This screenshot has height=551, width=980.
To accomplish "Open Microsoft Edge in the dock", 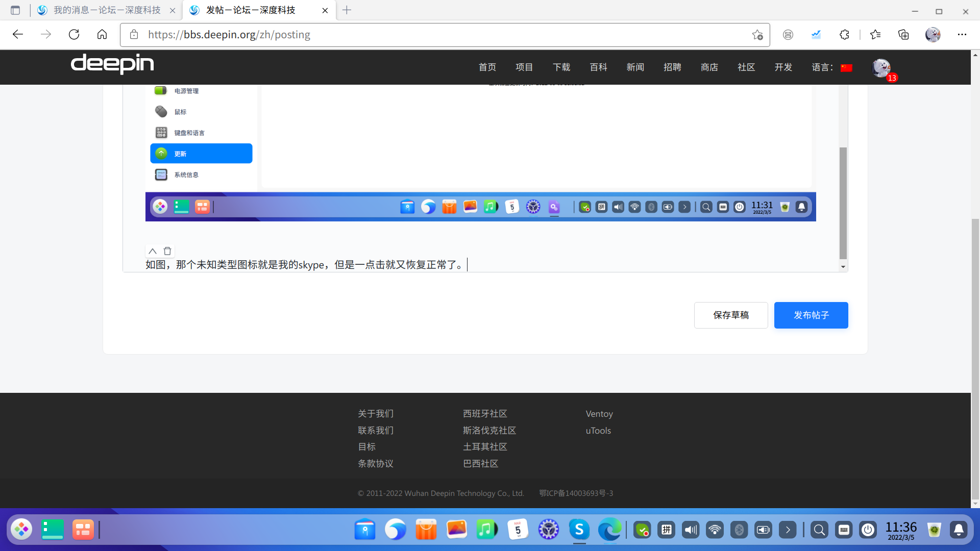I will [609, 530].
